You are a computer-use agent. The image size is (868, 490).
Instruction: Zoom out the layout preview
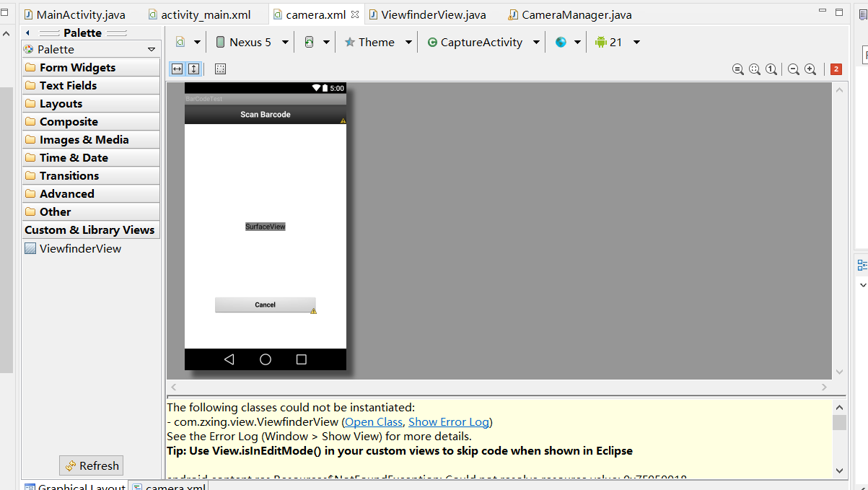794,69
